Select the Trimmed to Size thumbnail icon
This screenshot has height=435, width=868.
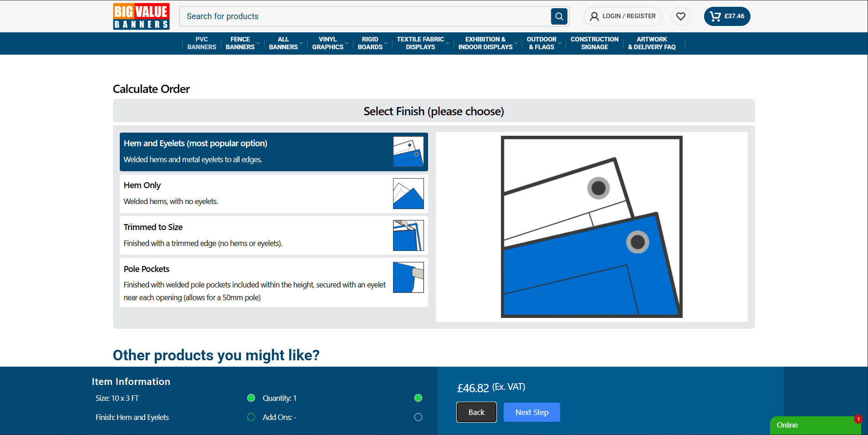[x=408, y=235]
